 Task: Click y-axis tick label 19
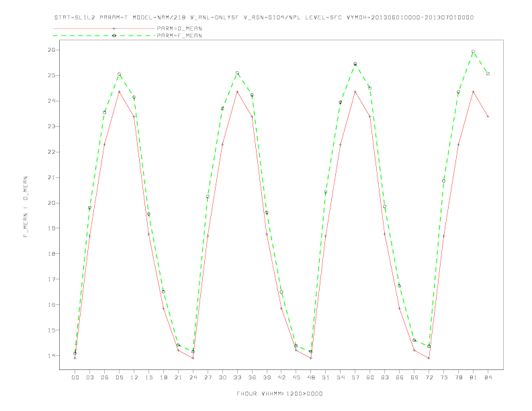(x=52, y=228)
